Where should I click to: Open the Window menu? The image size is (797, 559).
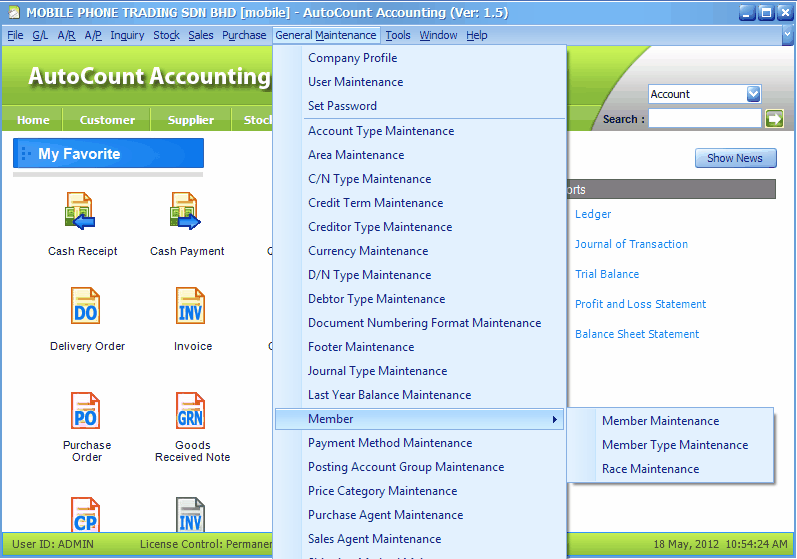(x=438, y=35)
